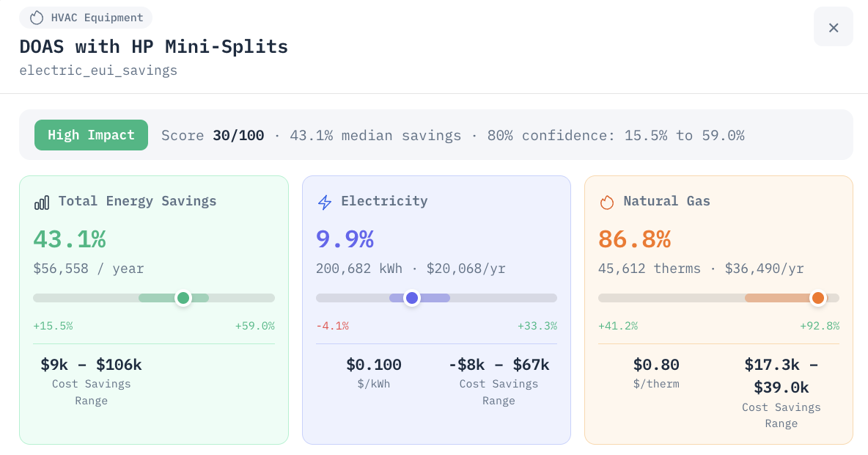Click the flame icon in HVAC Equipment tag
Viewport: 868px width, 455px height.
click(x=37, y=18)
